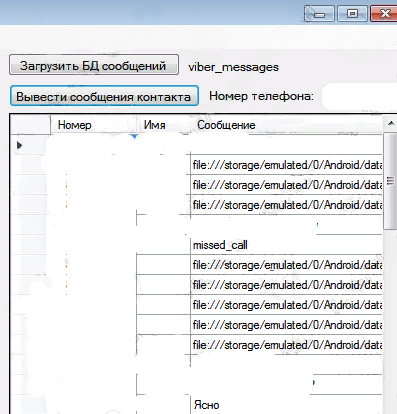Select the file:///storage cell below missed_call
Screen dimensions: 397x414
point(286,265)
